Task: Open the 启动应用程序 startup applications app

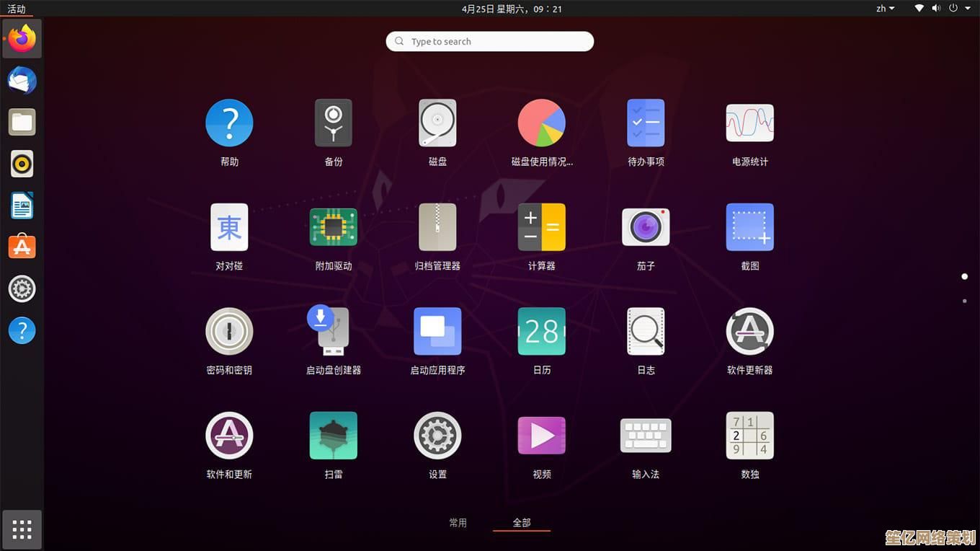Action: coord(437,332)
